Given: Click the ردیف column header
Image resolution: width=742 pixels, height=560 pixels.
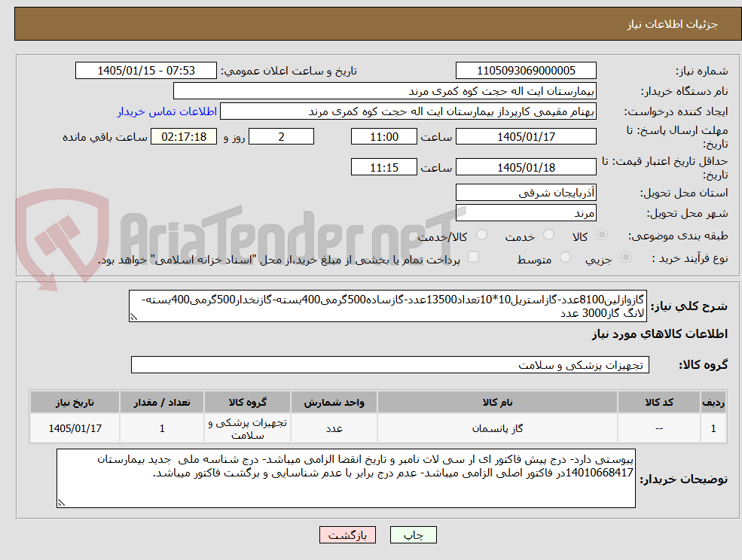Looking at the screenshot, I should click(x=713, y=402).
